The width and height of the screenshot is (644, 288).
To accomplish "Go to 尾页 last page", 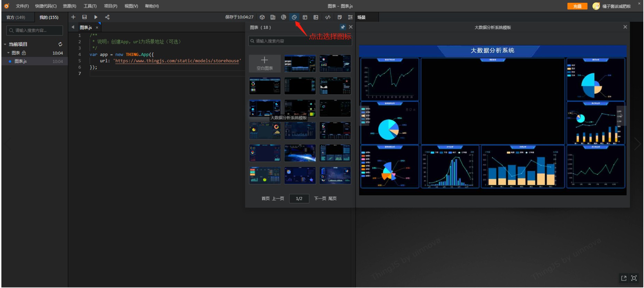I will click(332, 198).
